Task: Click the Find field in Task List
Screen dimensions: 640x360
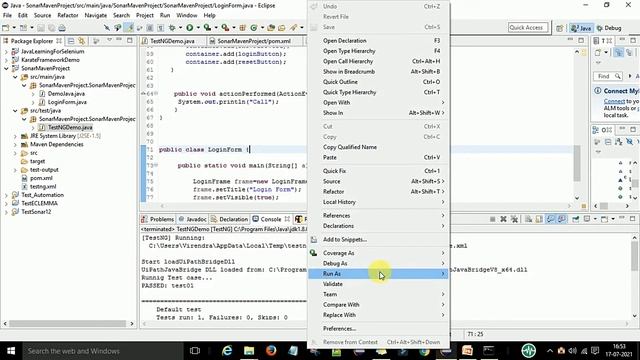Action: tap(607, 76)
